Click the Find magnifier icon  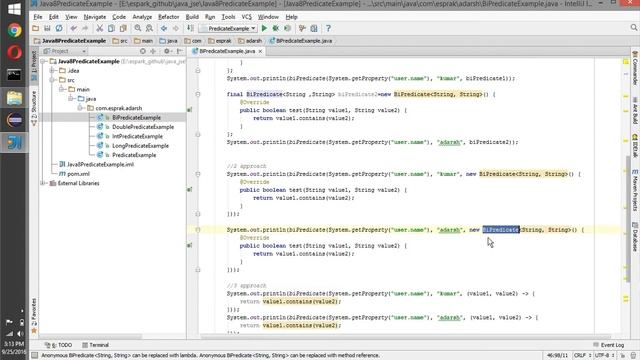point(138,28)
